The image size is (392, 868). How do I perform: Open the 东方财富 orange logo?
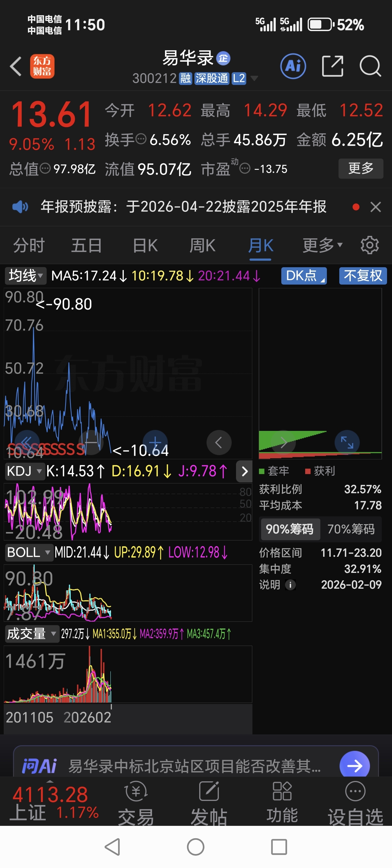tap(42, 66)
